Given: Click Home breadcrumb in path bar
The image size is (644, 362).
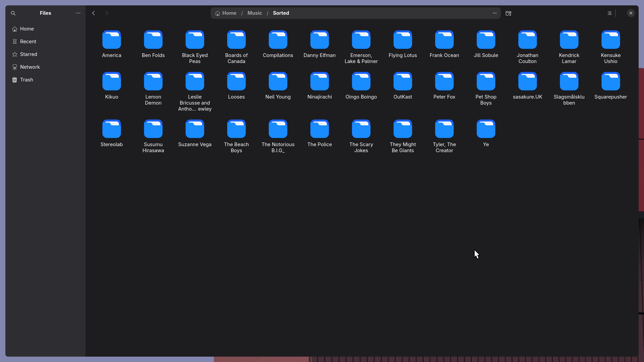Looking at the screenshot, I should pyautogui.click(x=226, y=13).
